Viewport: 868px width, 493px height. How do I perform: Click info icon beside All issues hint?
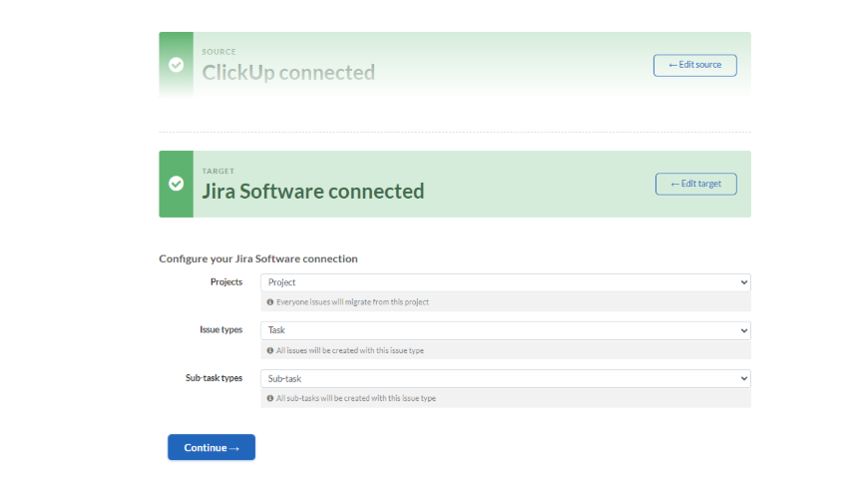pos(270,350)
